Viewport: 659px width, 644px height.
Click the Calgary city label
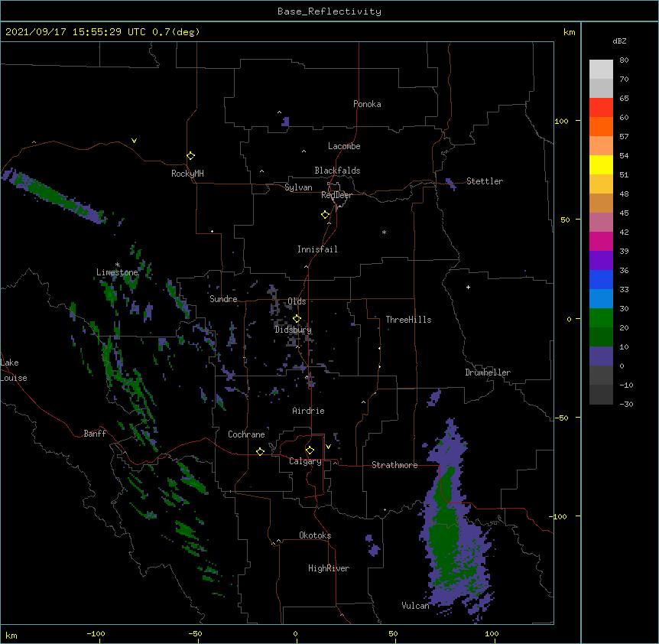pos(305,461)
